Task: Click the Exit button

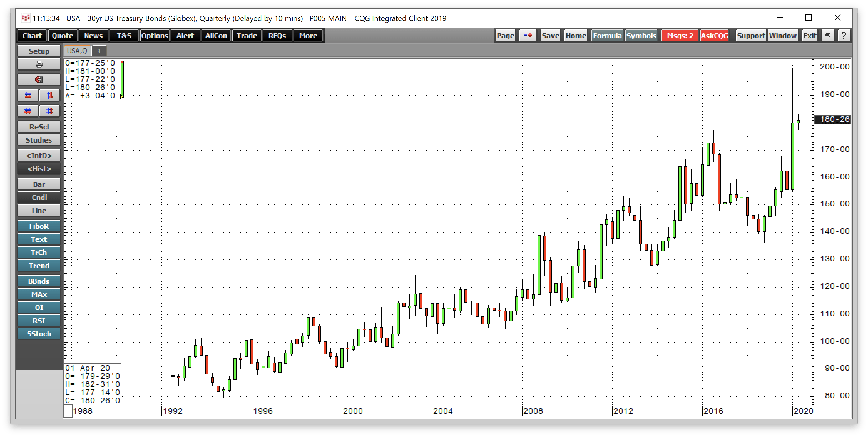Action: coord(810,35)
